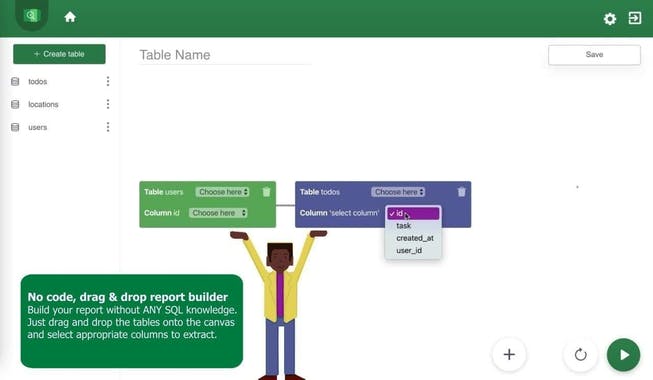Image resolution: width=653 pixels, height=380 pixels.
Task: Select the todos table in sidebar
Action: point(37,82)
